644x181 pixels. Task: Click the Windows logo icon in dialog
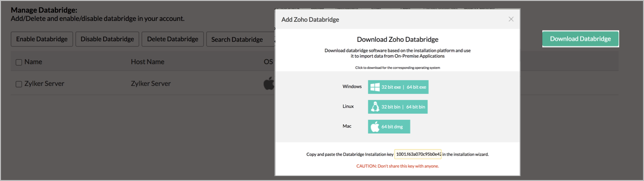tap(375, 87)
